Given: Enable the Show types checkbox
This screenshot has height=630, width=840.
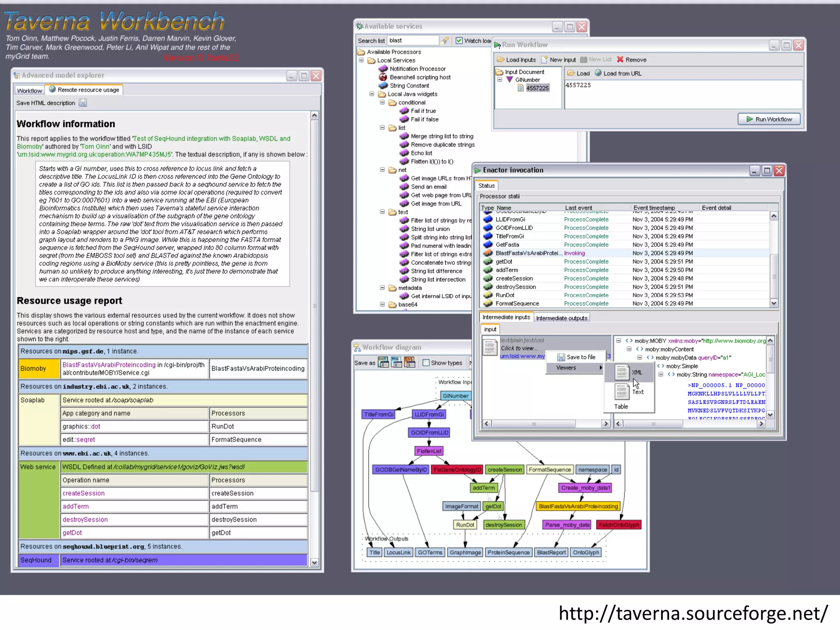Looking at the screenshot, I should click(x=426, y=363).
